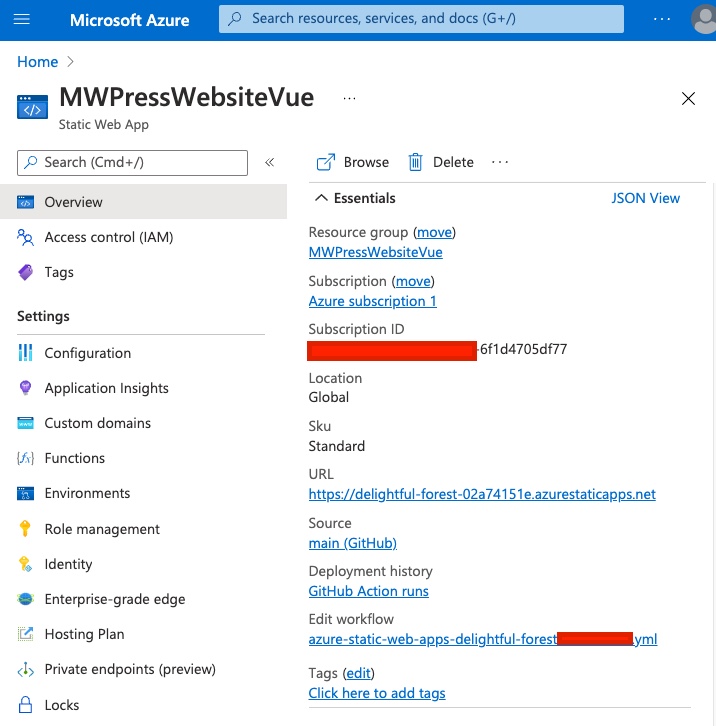The height and width of the screenshot is (726, 716).
Task: Click the Identity key icon
Action: [25, 564]
